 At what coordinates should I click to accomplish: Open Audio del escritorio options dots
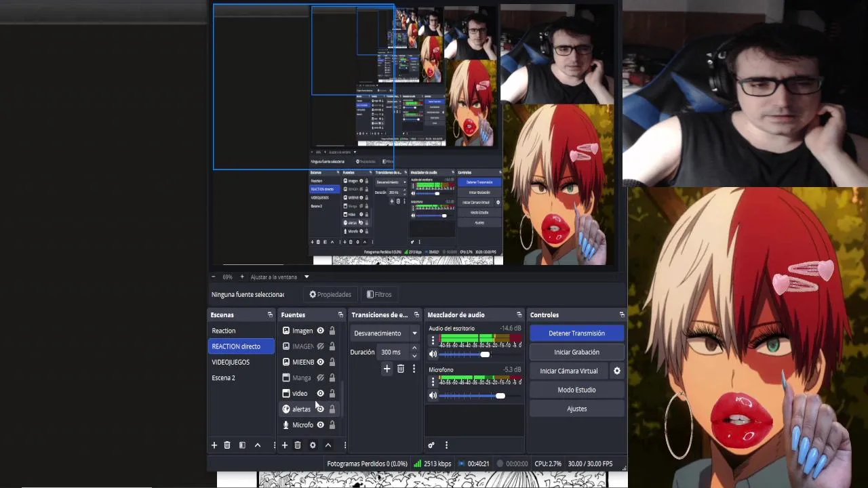pyautogui.click(x=433, y=341)
